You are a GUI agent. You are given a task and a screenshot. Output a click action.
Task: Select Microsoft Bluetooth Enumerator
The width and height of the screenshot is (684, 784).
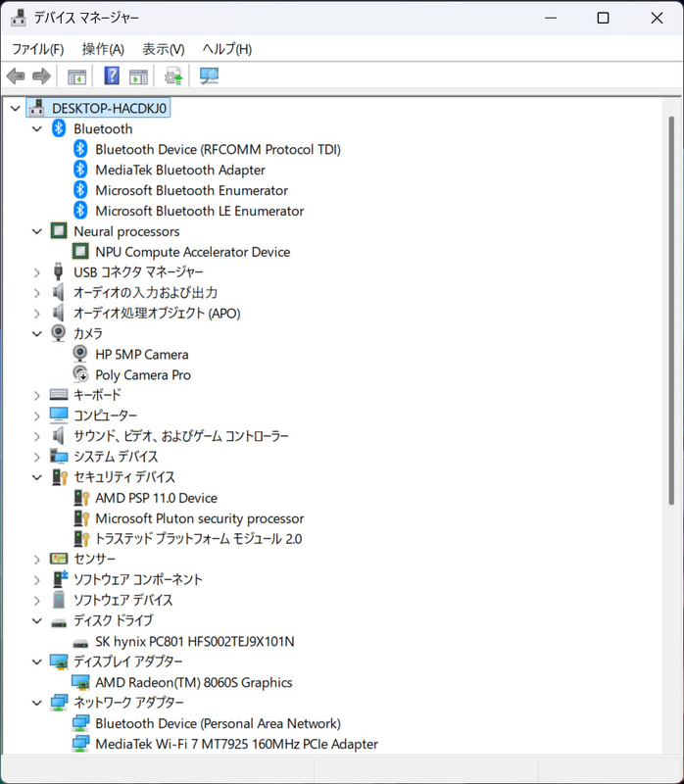pyautogui.click(x=191, y=190)
